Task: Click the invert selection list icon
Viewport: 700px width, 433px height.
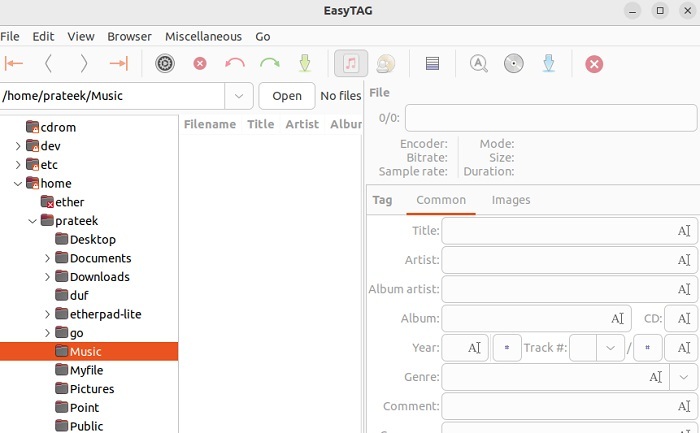Action: (x=432, y=63)
